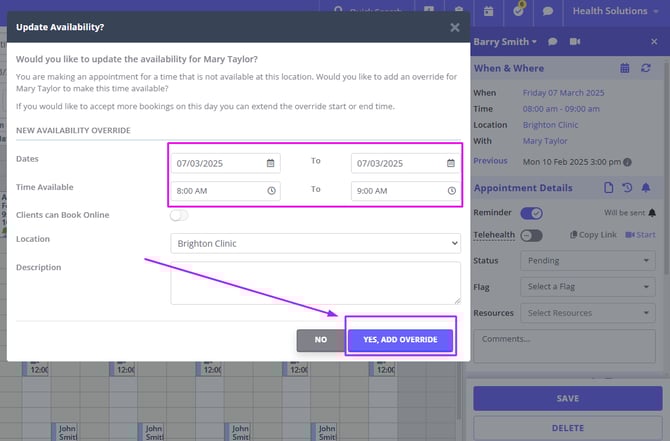Open the start date calendar picker icon
This screenshot has height=441, width=670.
tap(271, 163)
